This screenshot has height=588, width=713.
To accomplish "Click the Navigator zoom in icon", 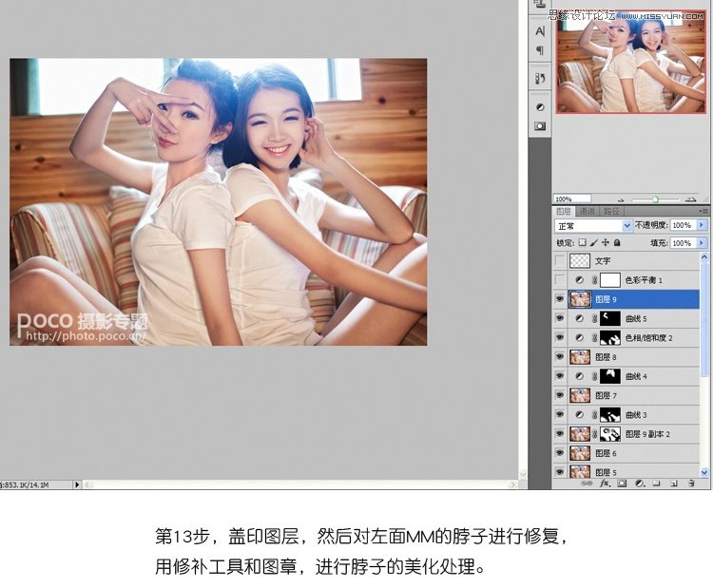I will tap(690, 199).
